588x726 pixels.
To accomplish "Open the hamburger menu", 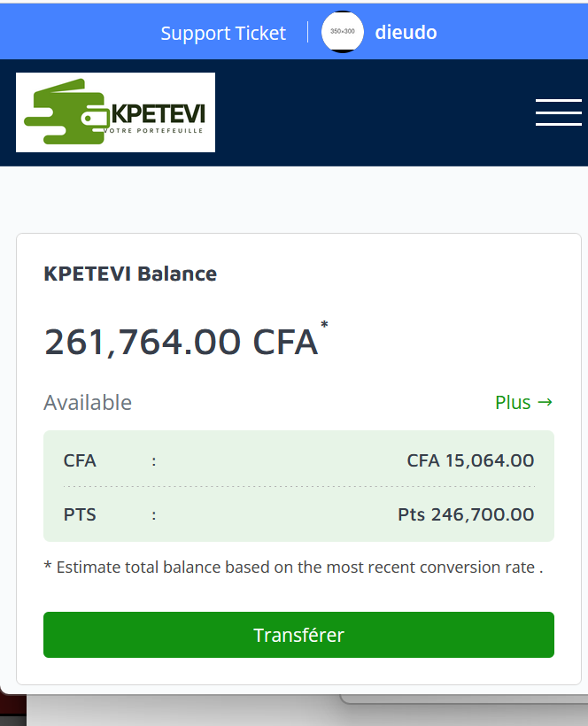I will click(559, 112).
